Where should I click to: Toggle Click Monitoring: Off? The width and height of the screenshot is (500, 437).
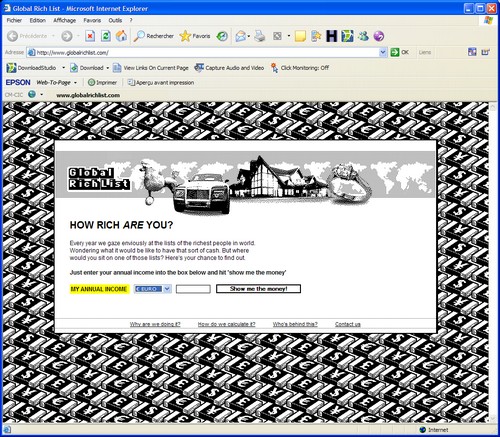click(x=300, y=68)
